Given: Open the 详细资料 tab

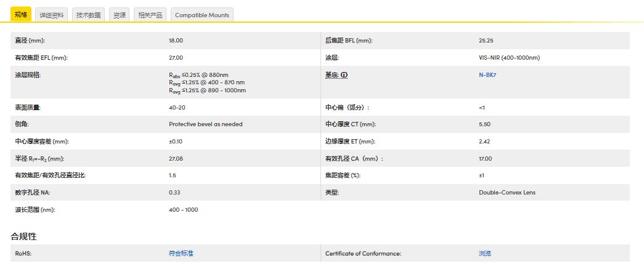Looking at the screenshot, I should pyautogui.click(x=51, y=15).
